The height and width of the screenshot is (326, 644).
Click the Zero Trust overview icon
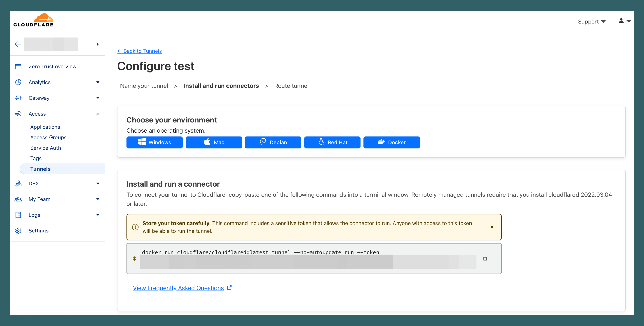18,67
